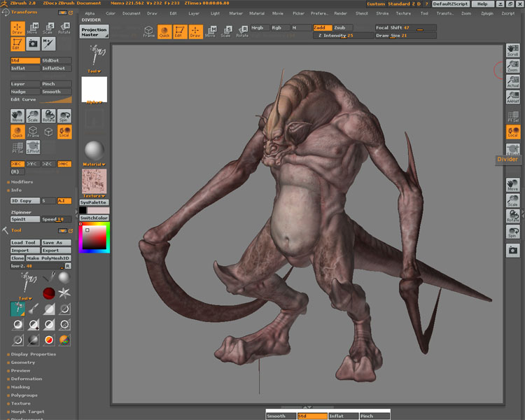525x420 pixels.
Task: Expand the Masking subpalette
Action: coord(20,387)
